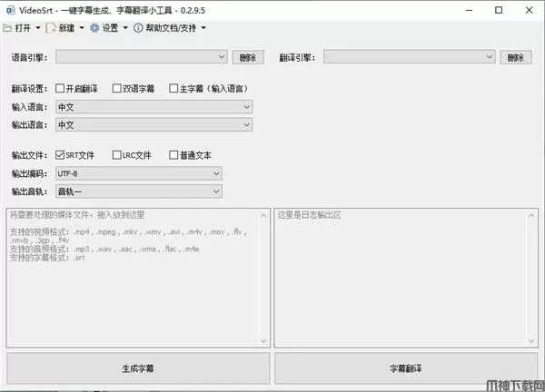Check the 普通文本 checkbox
The image size is (545, 392).
click(173, 155)
